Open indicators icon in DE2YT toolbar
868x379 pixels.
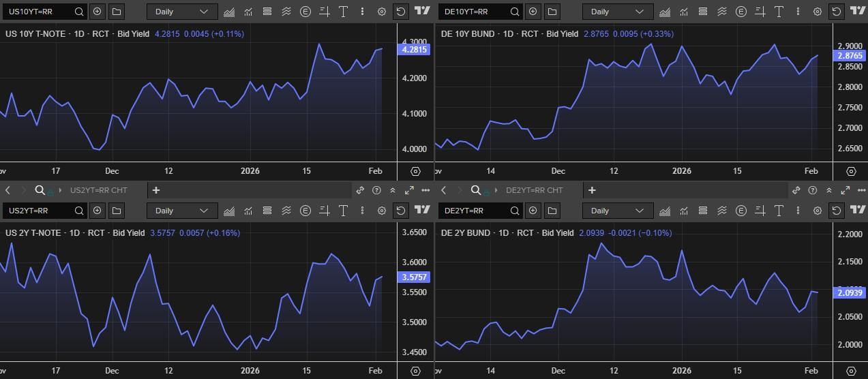coord(684,211)
